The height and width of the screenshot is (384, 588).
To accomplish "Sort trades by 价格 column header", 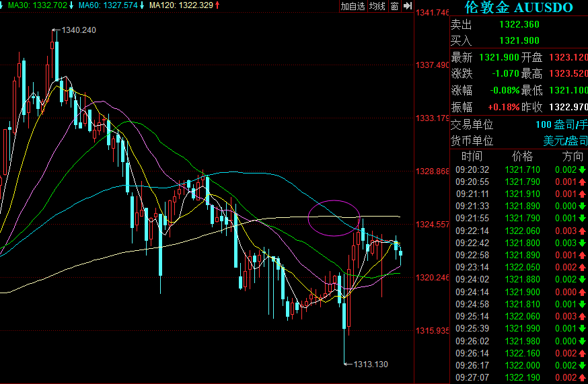I will tap(522, 157).
